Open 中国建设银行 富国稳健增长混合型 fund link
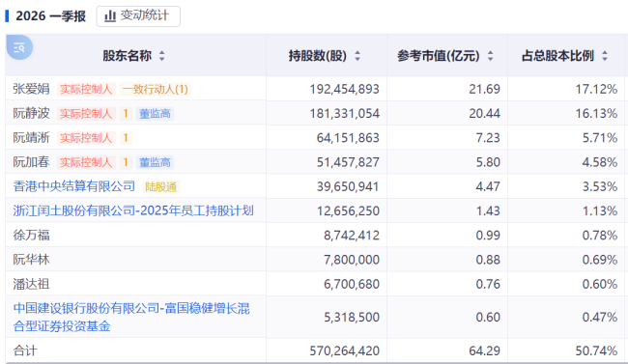This screenshot has height=364, width=628. coord(131,317)
